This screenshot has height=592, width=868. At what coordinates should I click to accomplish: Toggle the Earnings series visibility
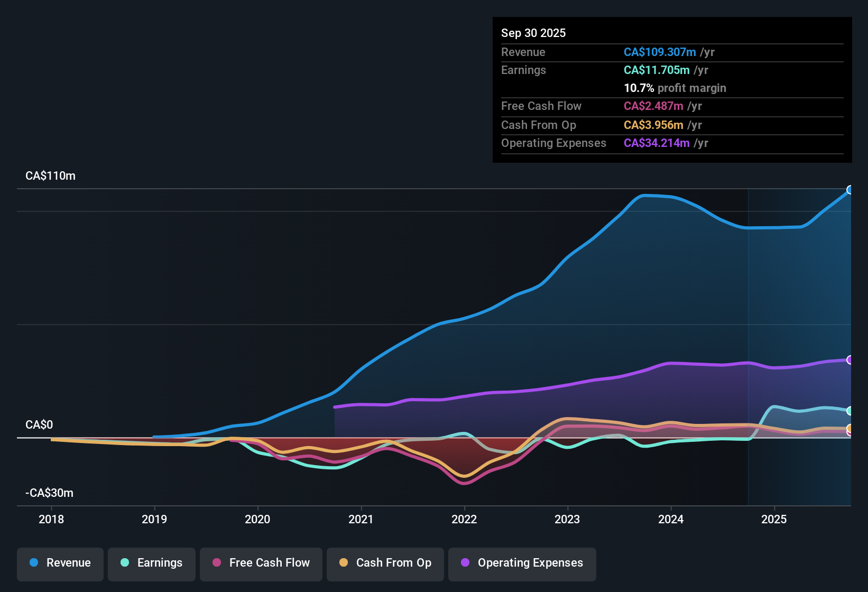pos(151,563)
